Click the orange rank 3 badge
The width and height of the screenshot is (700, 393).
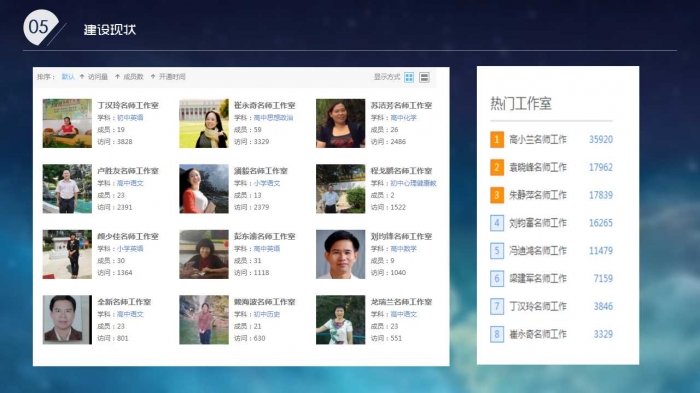[x=497, y=195]
